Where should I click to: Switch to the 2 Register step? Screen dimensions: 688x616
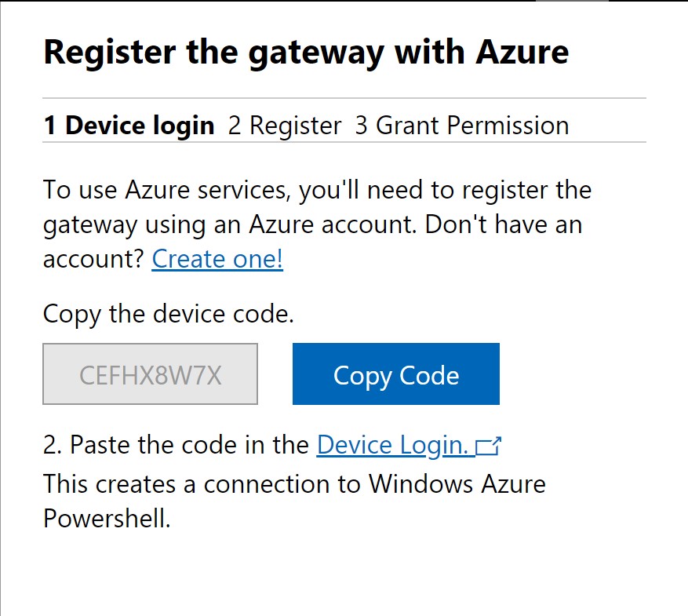coord(284,126)
